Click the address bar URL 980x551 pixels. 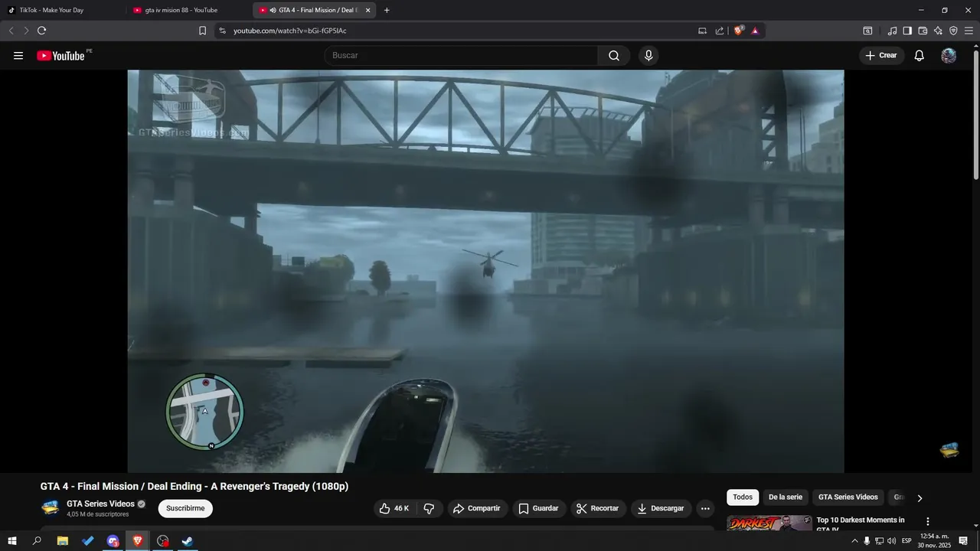(x=290, y=31)
